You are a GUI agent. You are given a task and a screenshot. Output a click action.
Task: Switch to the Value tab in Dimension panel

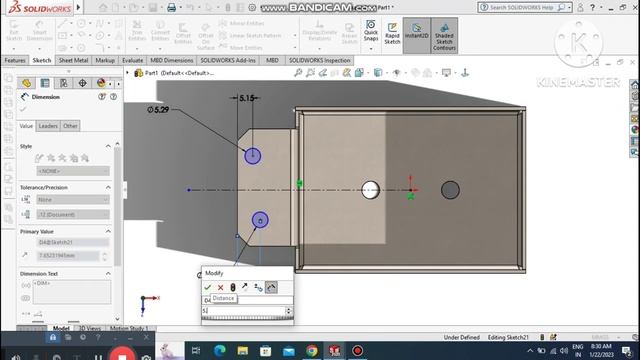pyautogui.click(x=26, y=126)
